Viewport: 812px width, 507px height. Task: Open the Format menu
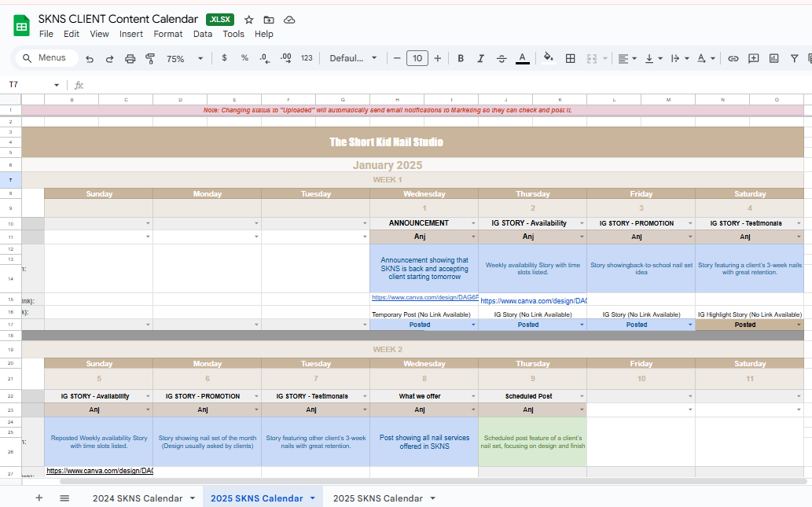[167, 34]
